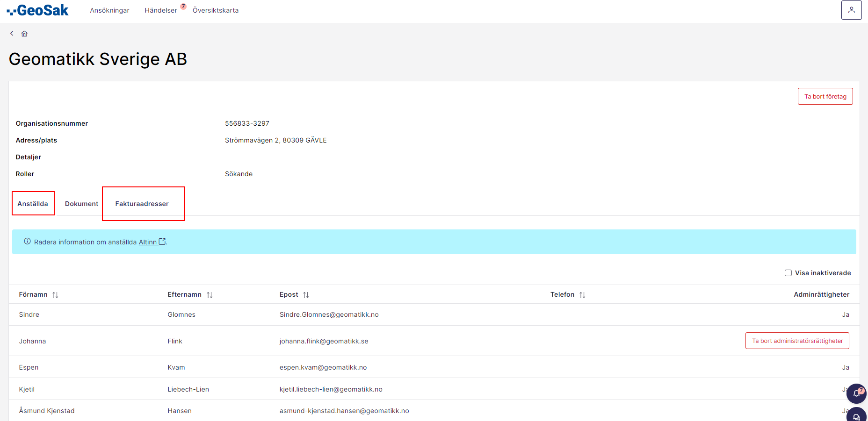Sort the table by Förnamn
Screen dimensions: 868x421
[55, 295]
